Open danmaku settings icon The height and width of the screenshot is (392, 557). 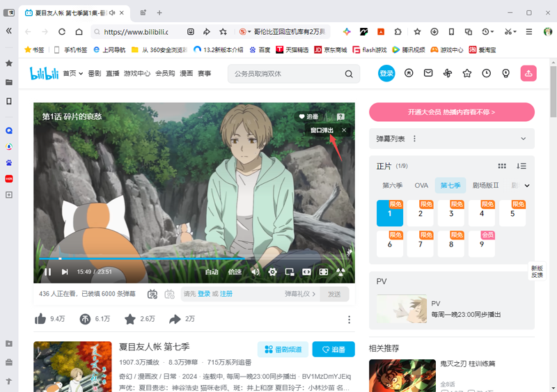coord(169,295)
